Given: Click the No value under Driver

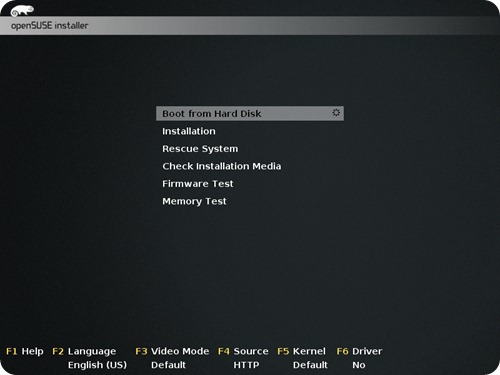Looking at the screenshot, I should (x=359, y=365).
